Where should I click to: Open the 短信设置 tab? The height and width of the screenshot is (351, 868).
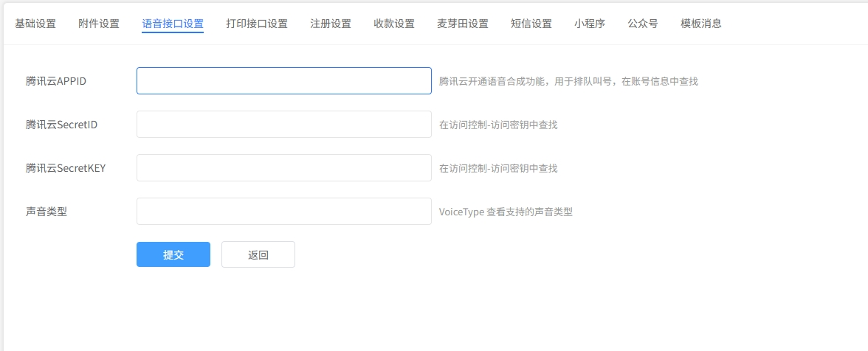point(531,24)
